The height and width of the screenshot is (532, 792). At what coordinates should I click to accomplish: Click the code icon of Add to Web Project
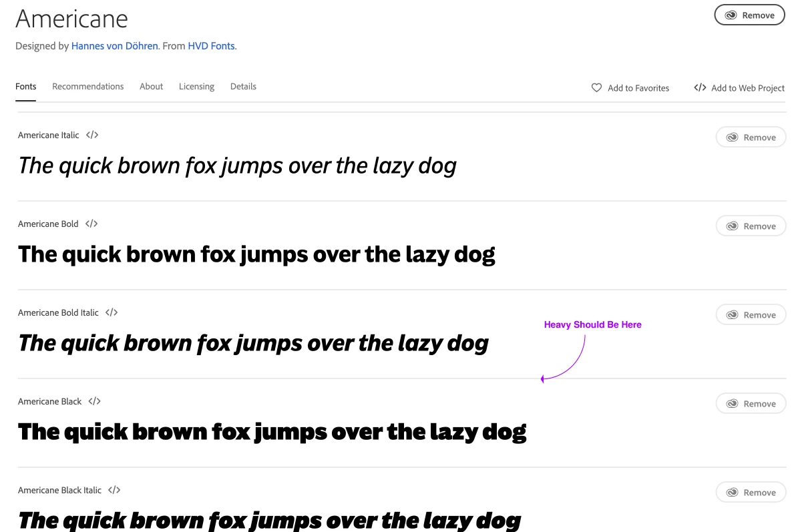(x=700, y=87)
